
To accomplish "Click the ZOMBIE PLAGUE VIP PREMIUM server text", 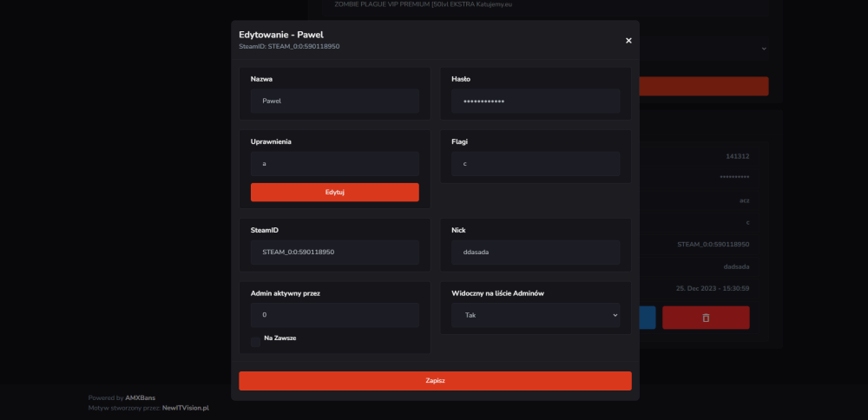I will [424, 4].
